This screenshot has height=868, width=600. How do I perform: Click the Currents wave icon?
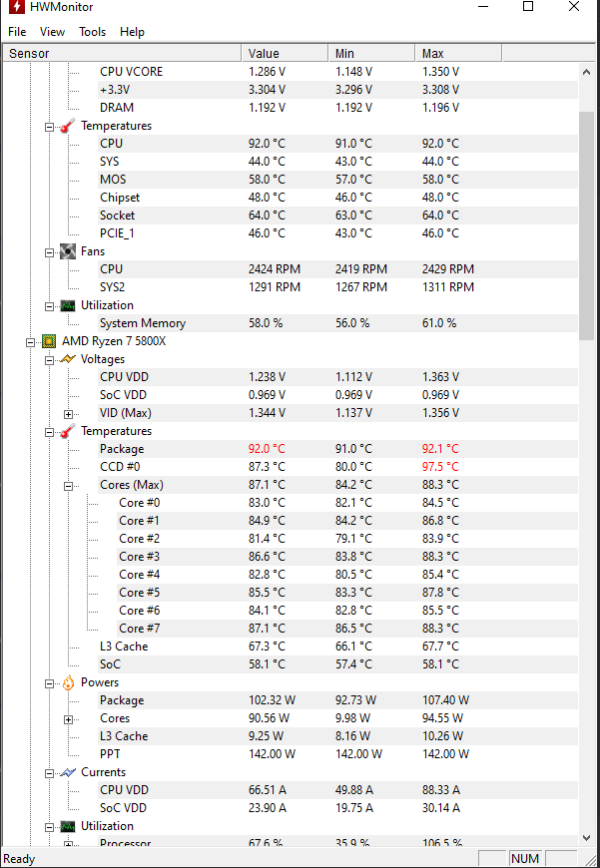tap(68, 772)
